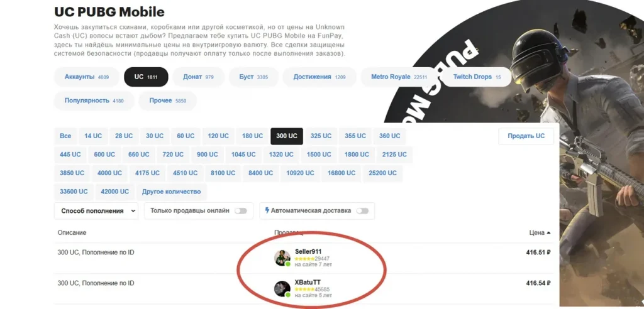Click the Продать UC button

coord(526,136)
